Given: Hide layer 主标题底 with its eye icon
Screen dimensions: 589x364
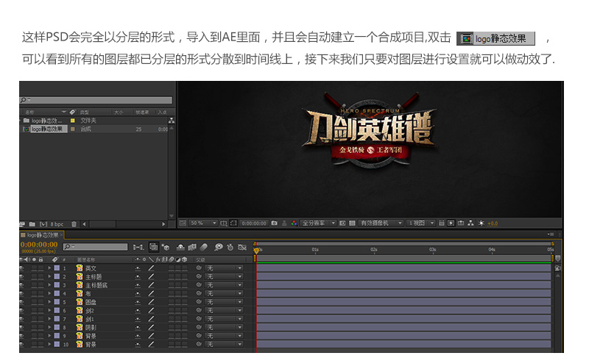Looking at the screenshot, I should coord(21,285).
